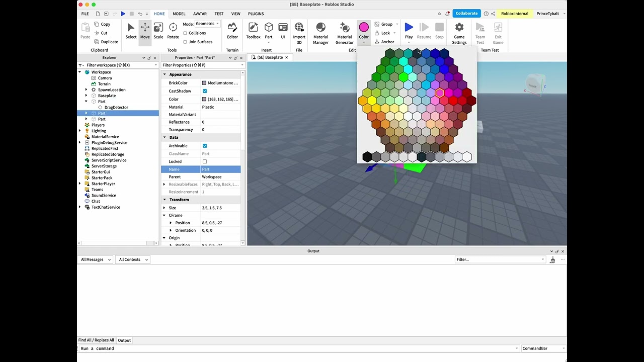This screenshot has width=644, height=362.
Task: Click Paste in Clipboard group
Action: (x=86, y=31)
